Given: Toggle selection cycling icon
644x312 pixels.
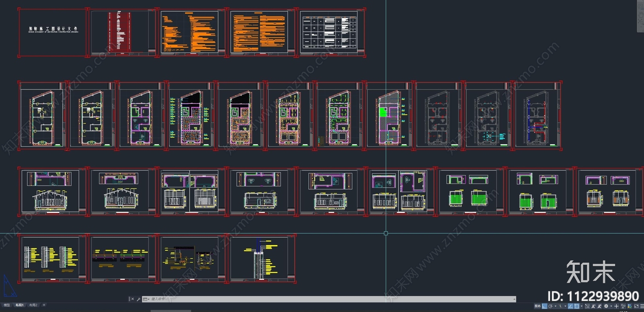Looking at the screenshot, I should click(587, 306).
